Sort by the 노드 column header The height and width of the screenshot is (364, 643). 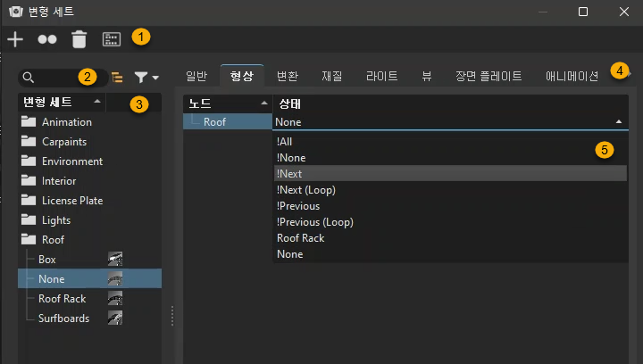click(x=228, y=104)
